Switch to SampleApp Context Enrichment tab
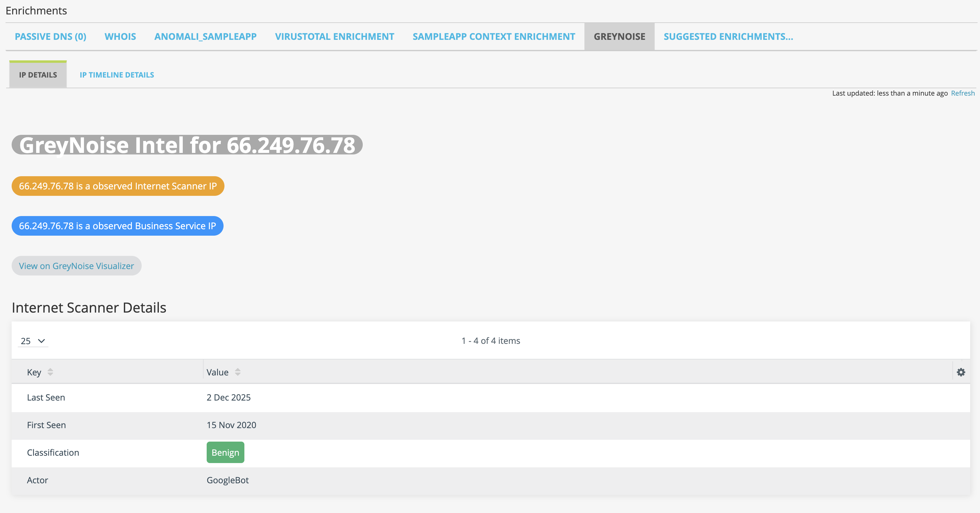This screenshot has width=980, height=513. pos(493,36)
